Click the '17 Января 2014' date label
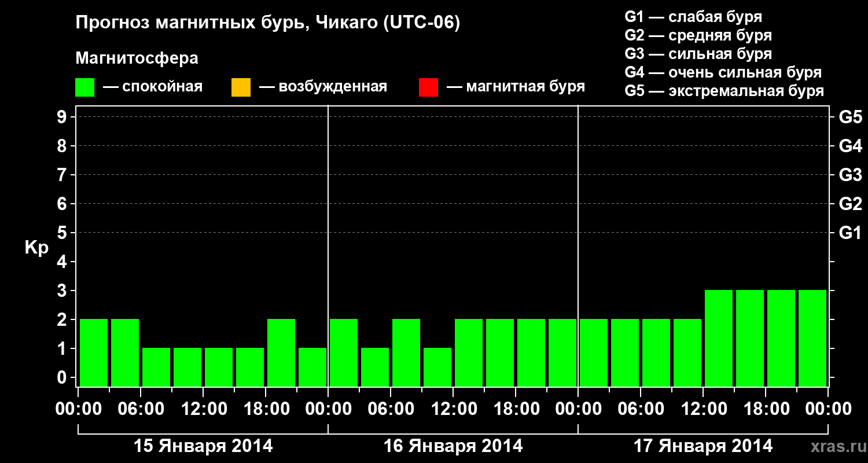Screen dimensions: 868x463 coord(703,446)
